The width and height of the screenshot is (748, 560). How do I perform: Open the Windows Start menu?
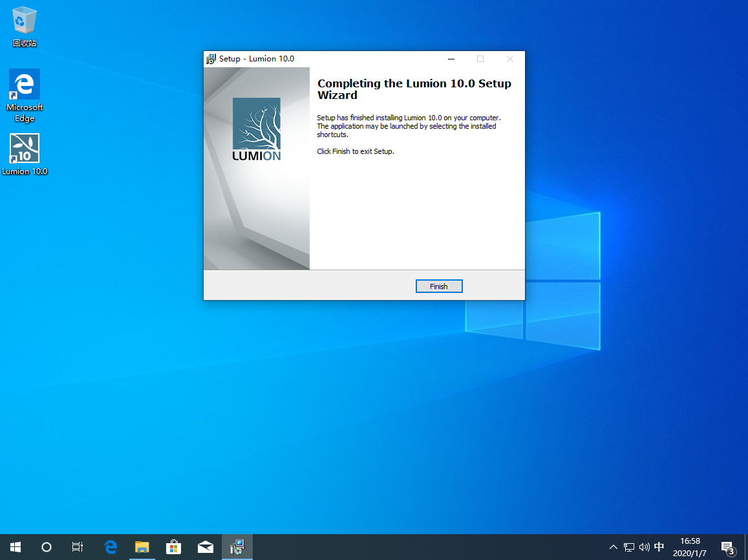pyautogui.click(x=16, y=547)
